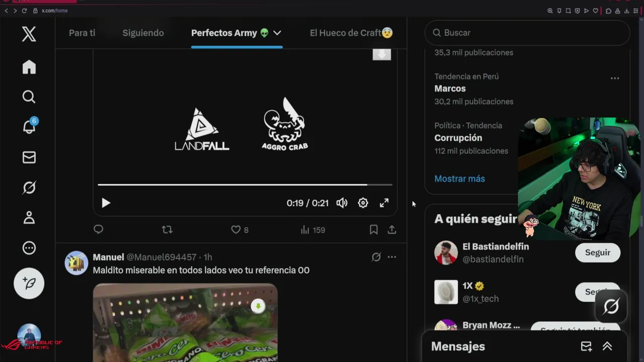Viewport: 644px width, 362px height.
Task: Click "30,2 mil publicaciones" text
Action: pyautogui.click(x=474, y=102)
